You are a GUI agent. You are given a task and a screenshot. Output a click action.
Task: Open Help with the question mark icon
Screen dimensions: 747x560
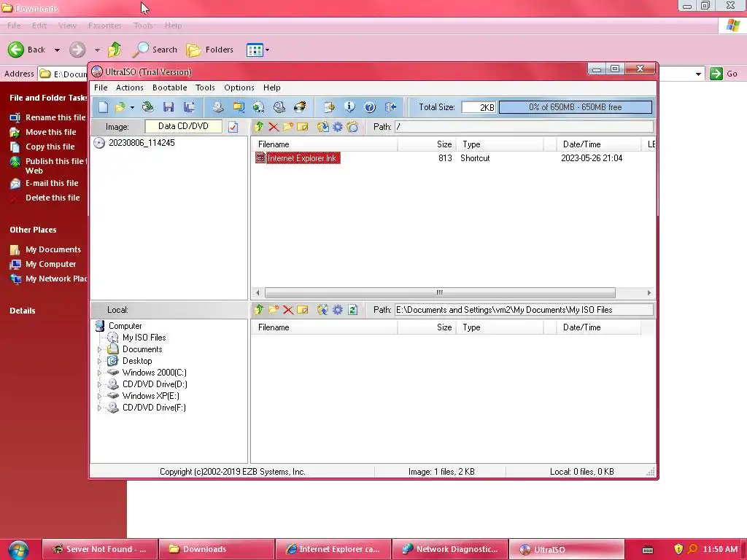pyautogui.click(x=370, y=107)
